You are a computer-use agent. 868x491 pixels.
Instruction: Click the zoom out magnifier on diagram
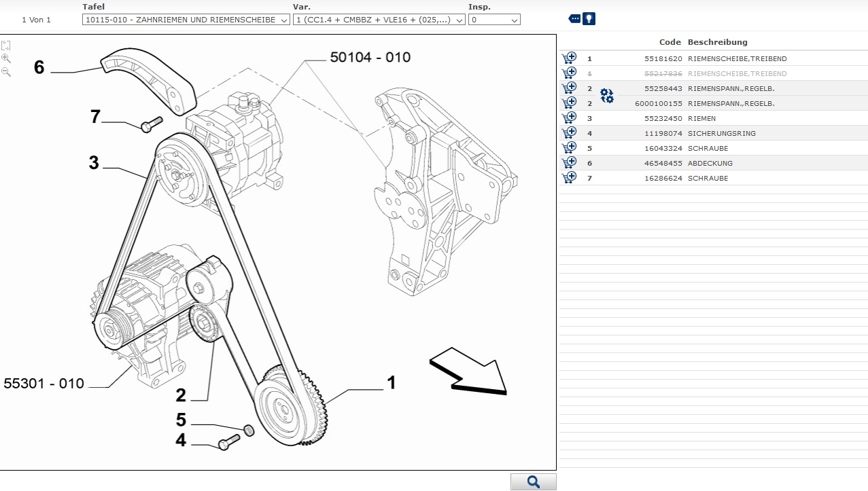(6, 71)
